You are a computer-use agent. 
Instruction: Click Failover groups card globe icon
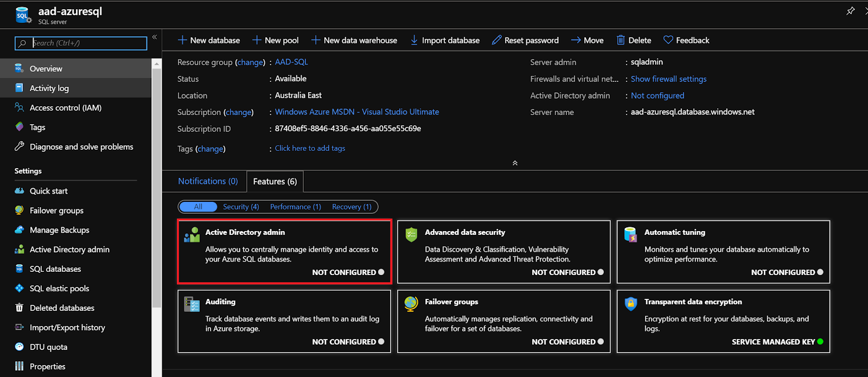click(x=411, y=304)
